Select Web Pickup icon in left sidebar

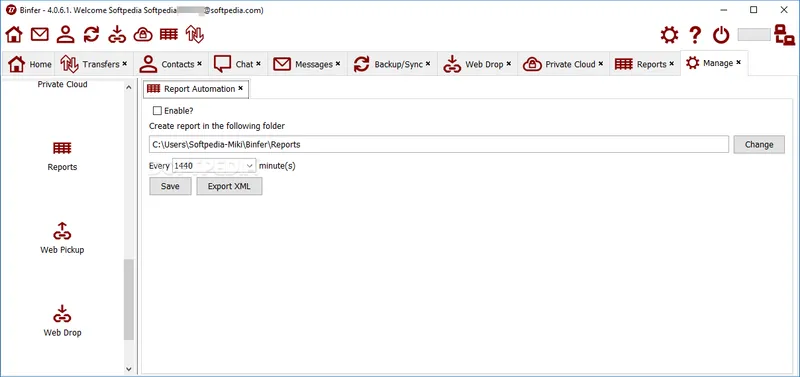(62, 231)
